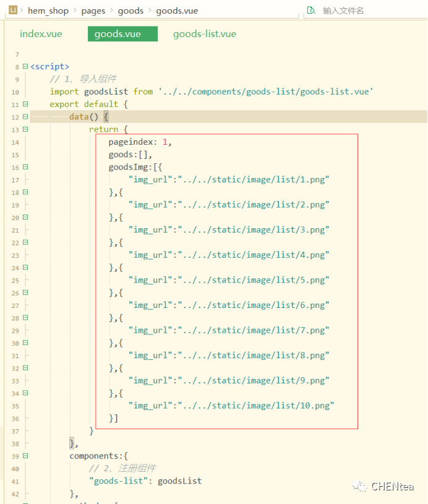The height and width of the screenshot is (504, 428).
Task: Go to hem_shop in the breadcrumb
Action: [x=47, y=11]
